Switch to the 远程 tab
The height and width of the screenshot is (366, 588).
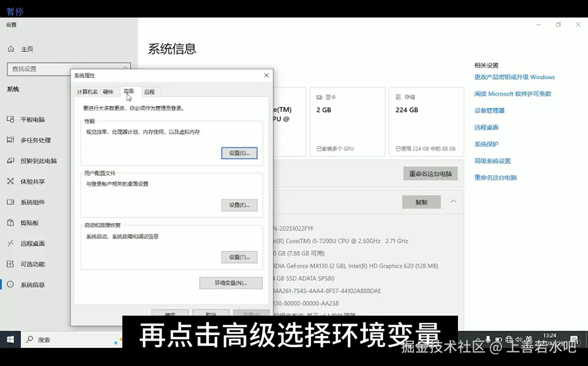(150, 91)
